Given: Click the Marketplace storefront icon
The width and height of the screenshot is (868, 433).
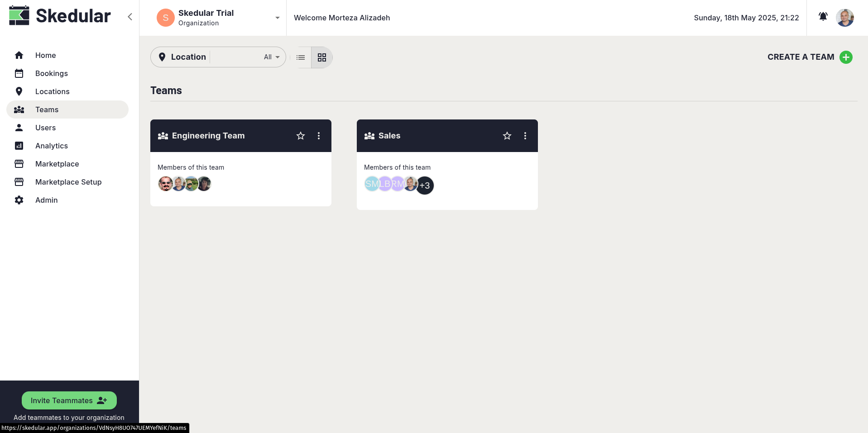Looking at the screenshot, I should 19,164.
